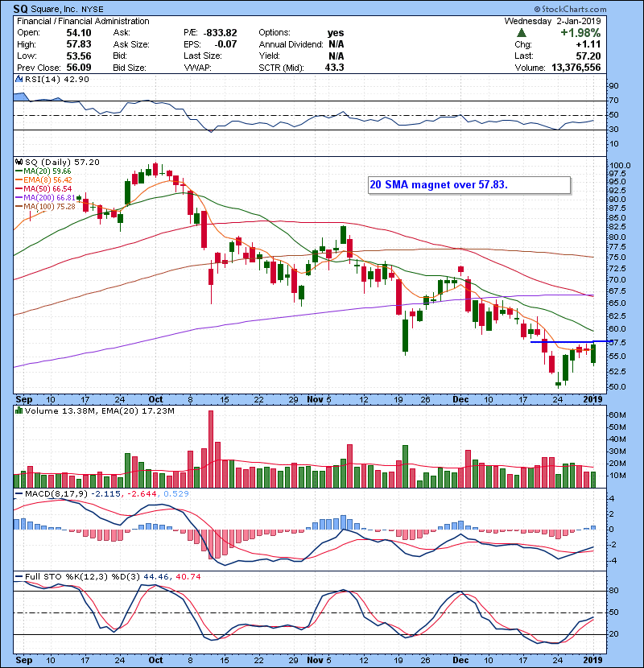Click the RSI value 42.90
This screenshot has height=668, width=644.
coord(77,79)
